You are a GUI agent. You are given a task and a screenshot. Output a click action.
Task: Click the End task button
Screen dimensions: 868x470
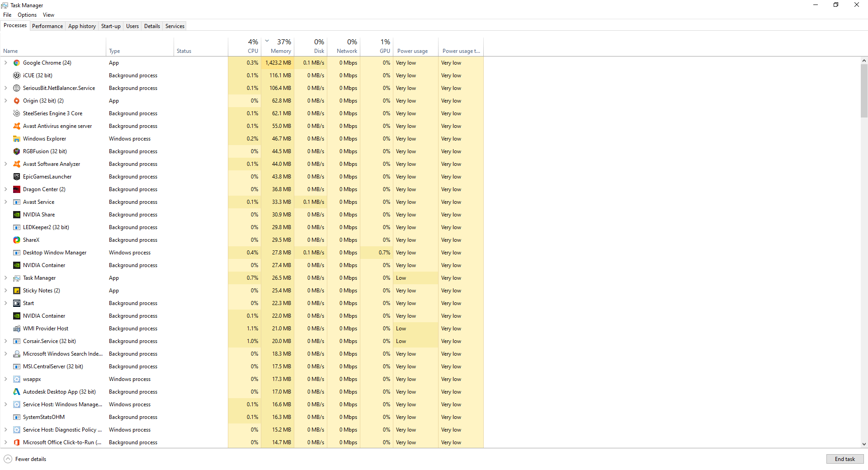coord(844,459)
